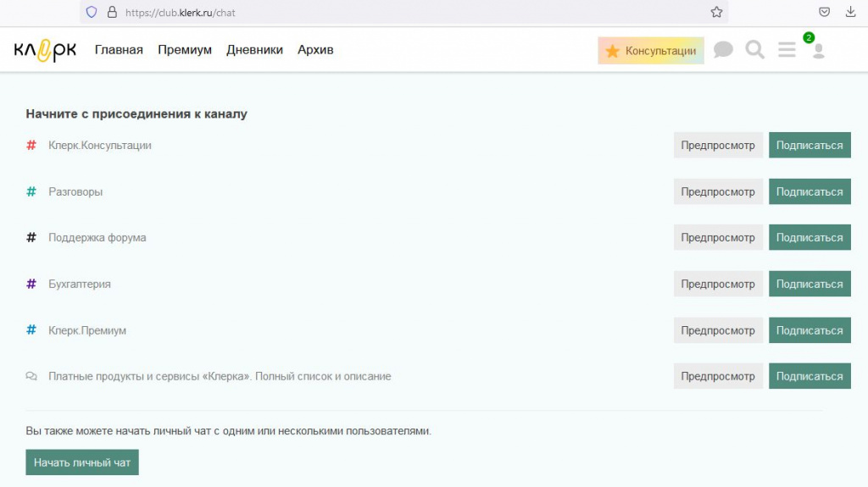Subscribe to the Разговоры channel
This screenshot has width=868, height=487.
pos(810,191)
